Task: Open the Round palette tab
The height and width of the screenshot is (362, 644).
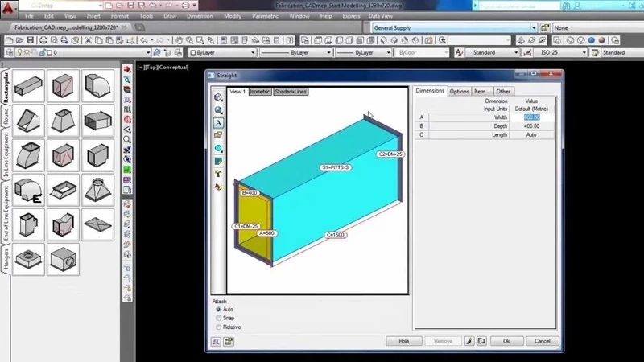Action: [6, 116]
